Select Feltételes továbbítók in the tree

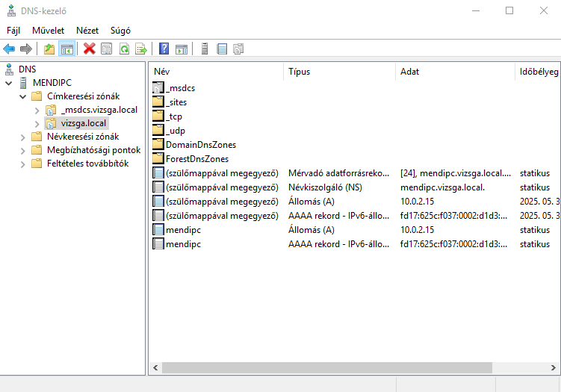[83, 164]
